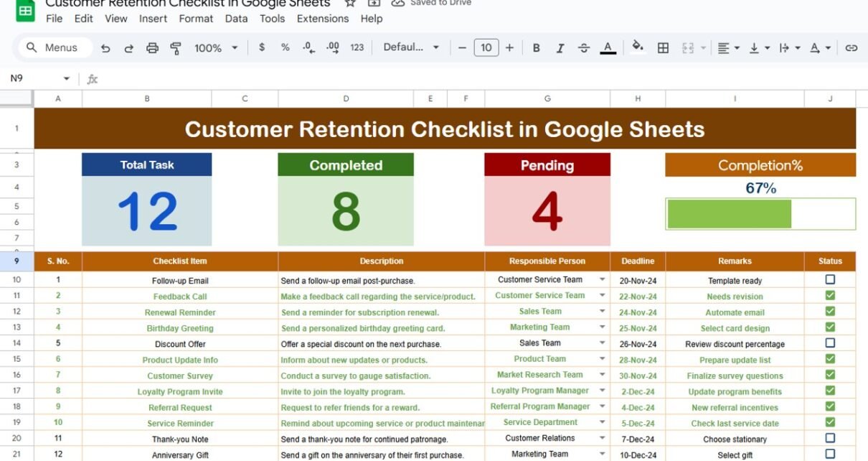Toggle Bold formatting

pos(536,48)
